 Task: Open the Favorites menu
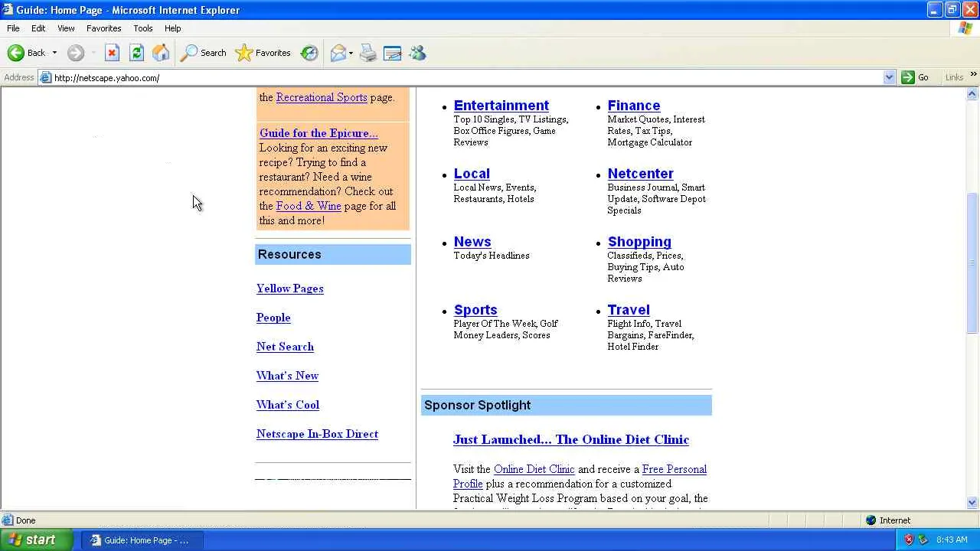[103, 28]
